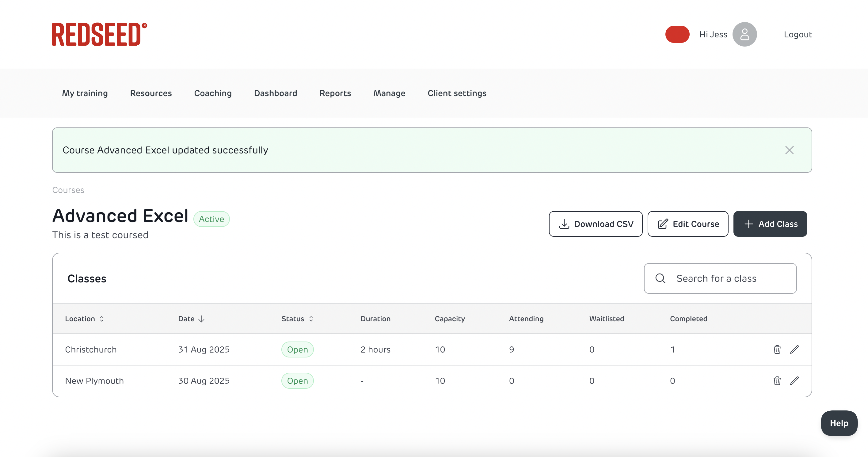Download CSV of the course
This screenshot has height=457, width=868.
click(596, 224)
